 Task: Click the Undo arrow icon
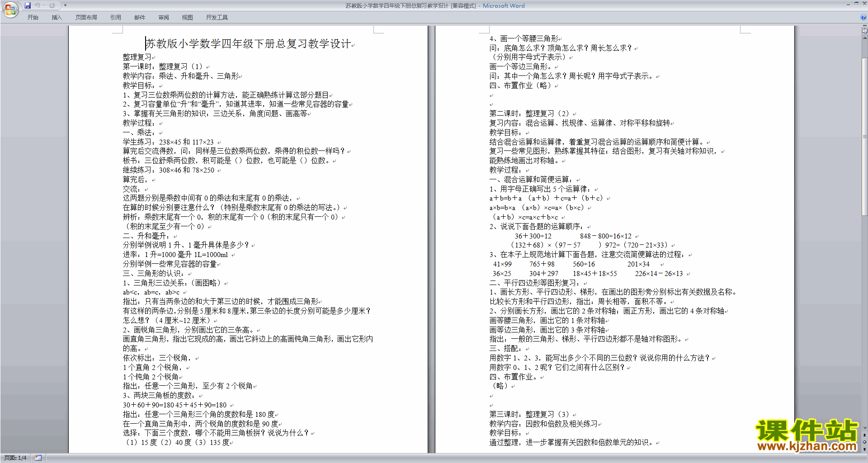38,5
